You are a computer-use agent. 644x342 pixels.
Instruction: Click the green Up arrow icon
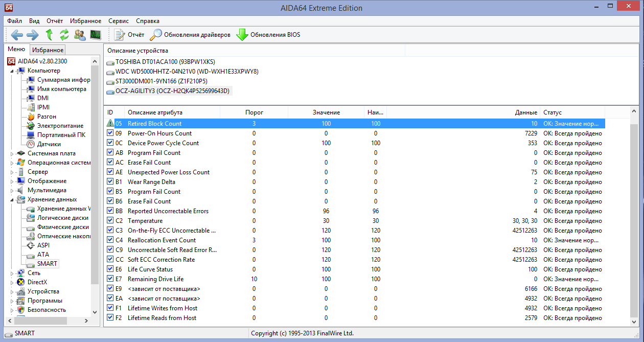[x=49, y=35]
